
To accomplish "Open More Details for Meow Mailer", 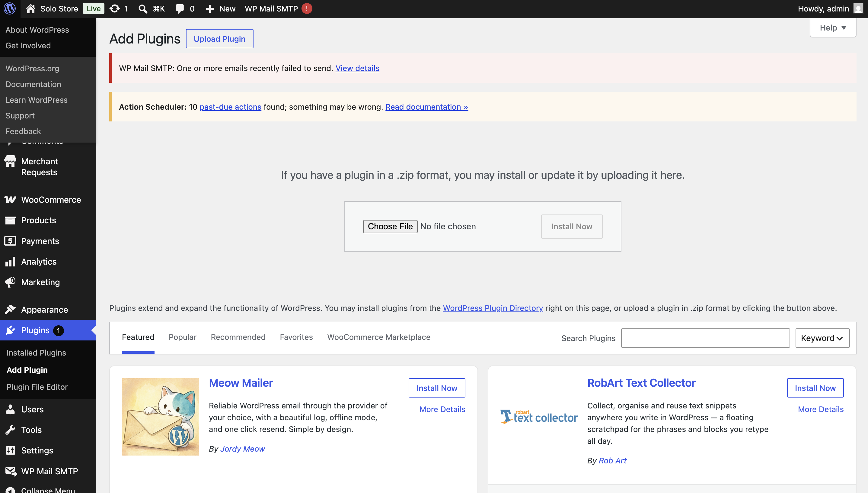I will point(442,409).
